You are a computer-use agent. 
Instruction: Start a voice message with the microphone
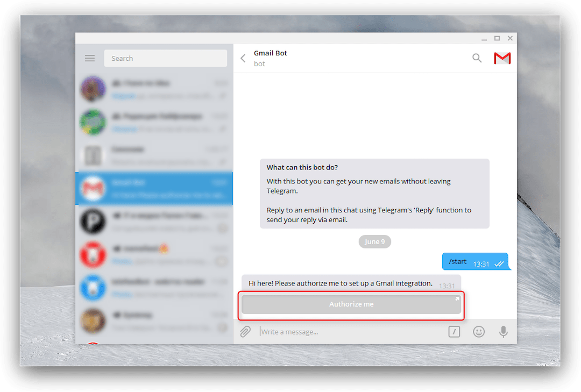503,332
